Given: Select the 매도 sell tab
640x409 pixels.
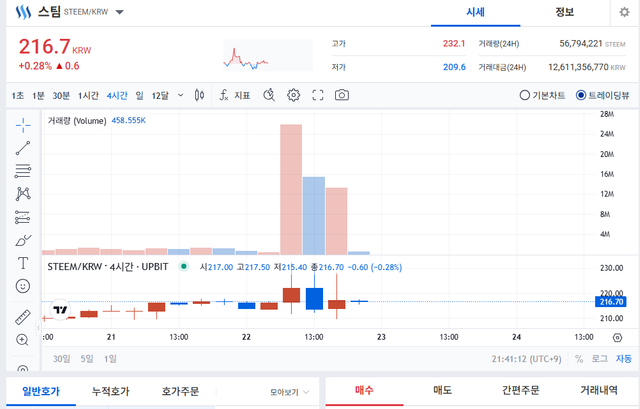Looking at the screenshot, I should [442, 391].
